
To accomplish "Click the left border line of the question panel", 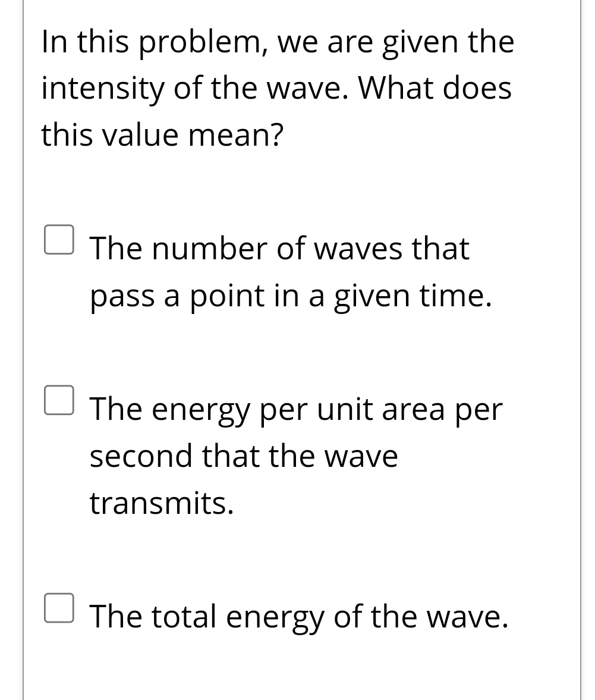I will point(23,350).
